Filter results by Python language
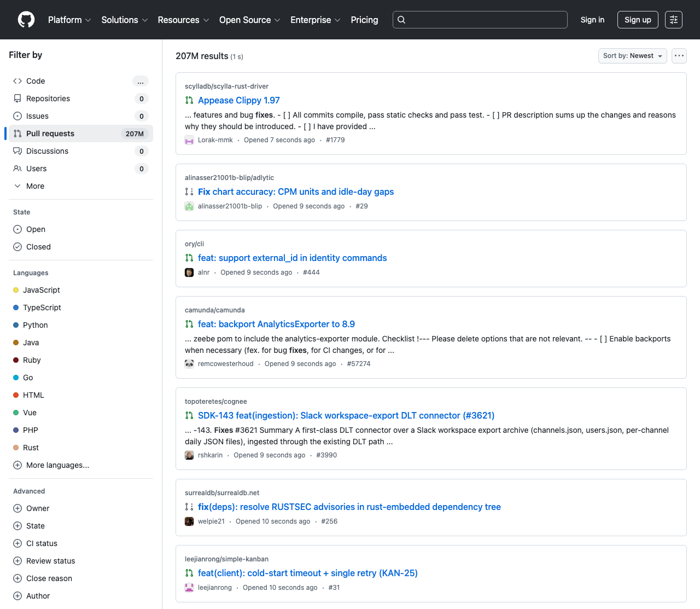Viewport: 700px width, 609px height. 81,325
